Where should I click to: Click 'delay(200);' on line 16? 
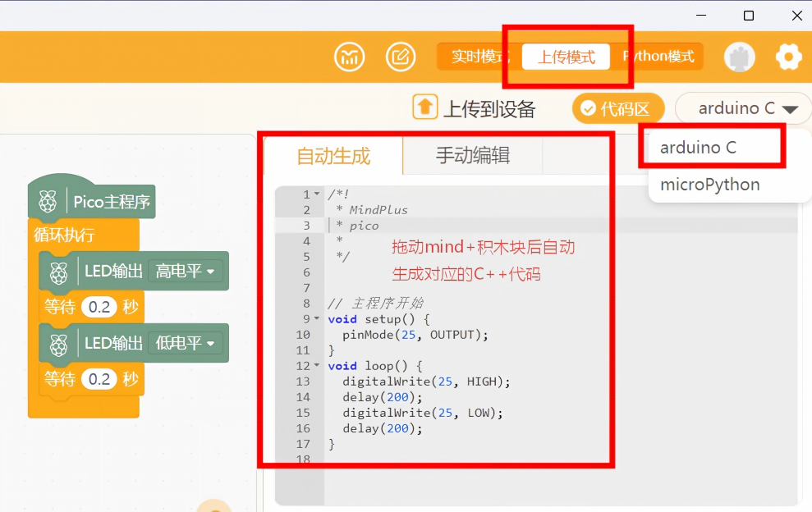tap(382, 428)
